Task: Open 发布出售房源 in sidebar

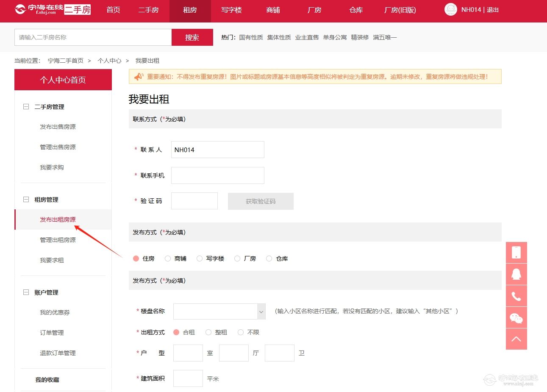Action: [x=58, y=127]
